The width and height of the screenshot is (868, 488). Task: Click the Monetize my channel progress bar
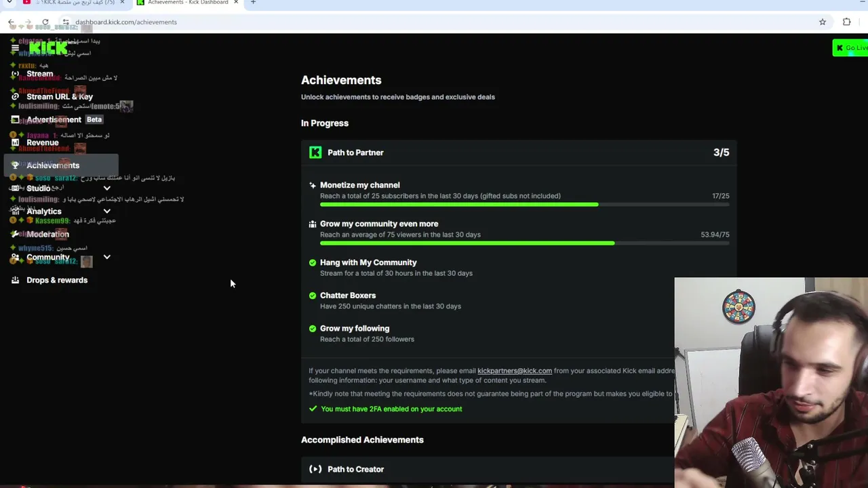click(525, 205)
